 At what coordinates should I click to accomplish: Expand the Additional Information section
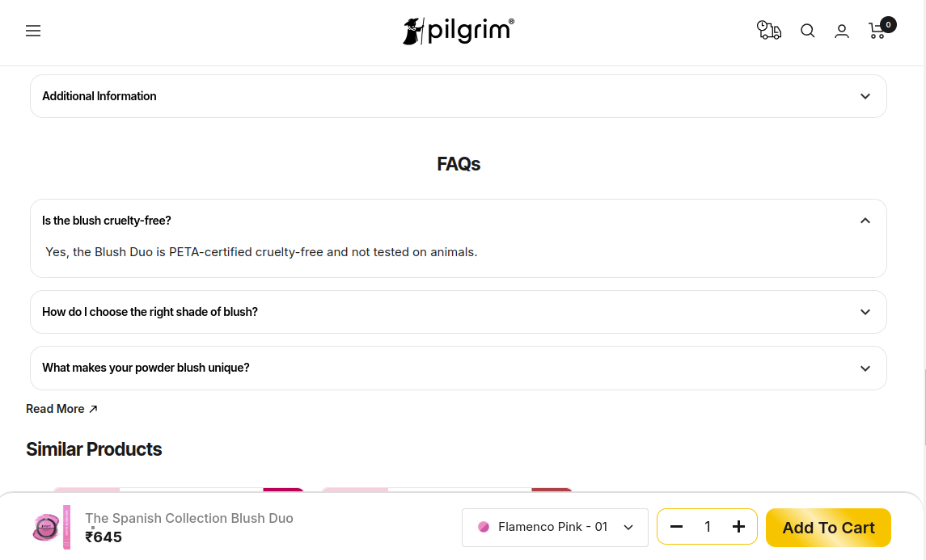coord(865,95)
